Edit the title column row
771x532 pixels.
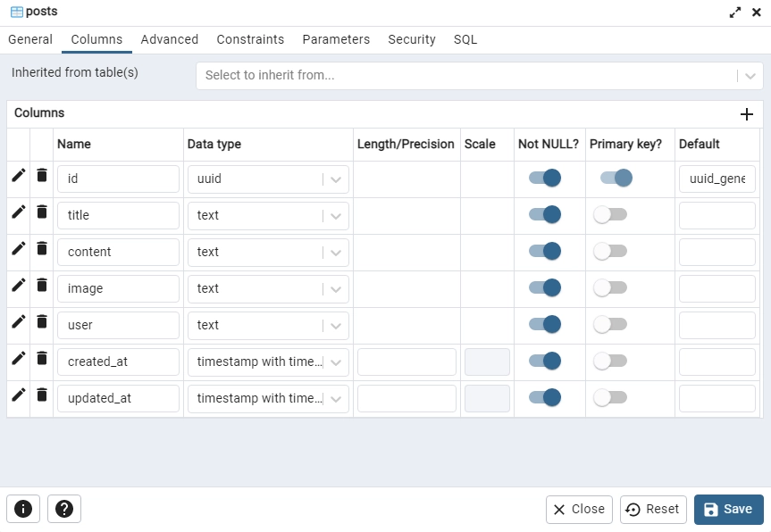[x=19, y=212]
